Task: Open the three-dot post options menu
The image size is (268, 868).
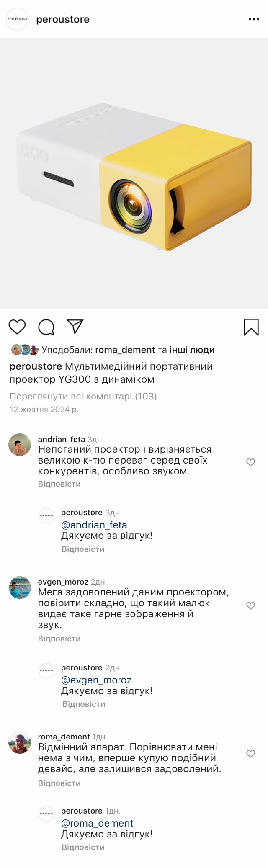Action: [x=254, y=19]
